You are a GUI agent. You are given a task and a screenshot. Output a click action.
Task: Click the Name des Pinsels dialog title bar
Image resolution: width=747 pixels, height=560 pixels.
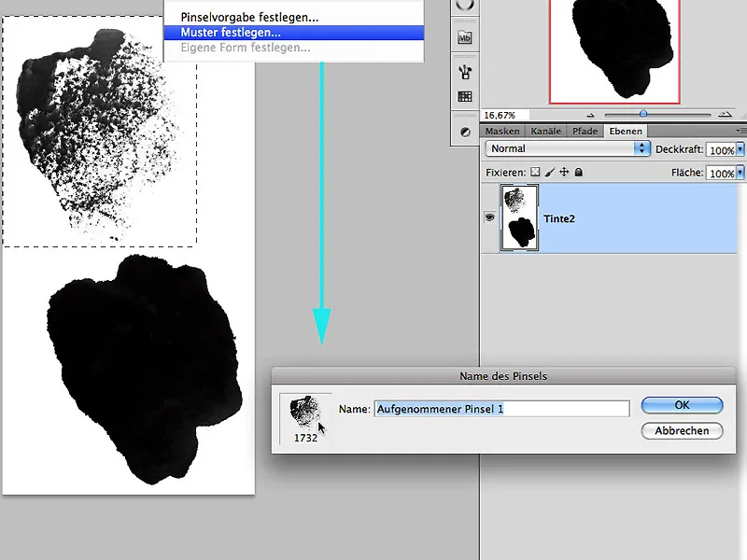tap(503, 376)
